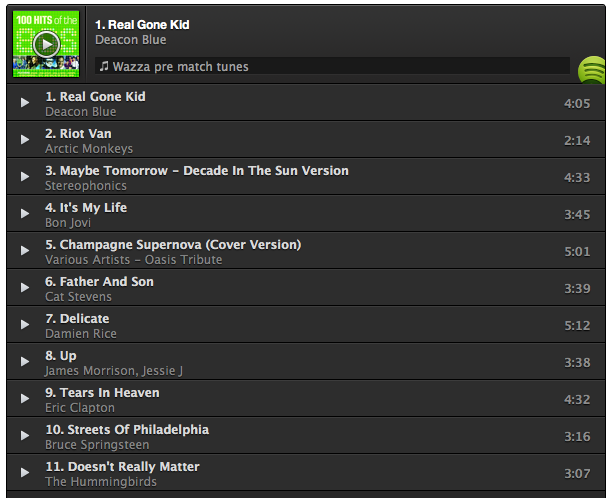This screenshot has width=613, height=498.
Task: Play track 8 Up
Action: click(x=25, y=363)
